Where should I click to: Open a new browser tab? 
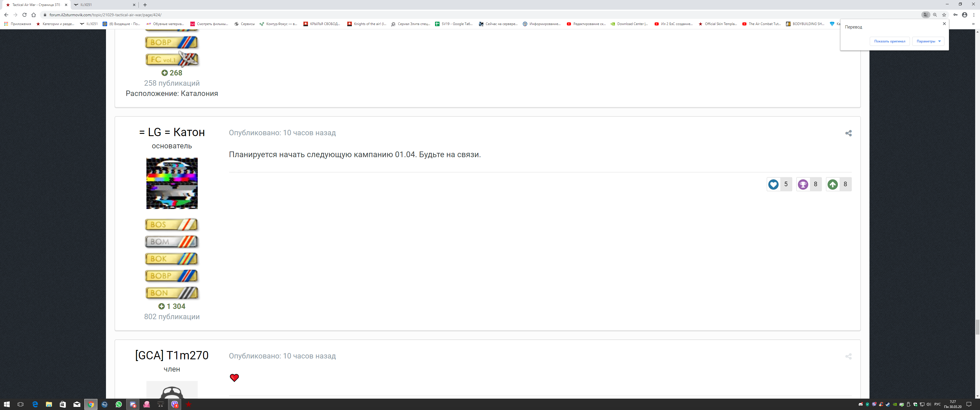(145, 5)
